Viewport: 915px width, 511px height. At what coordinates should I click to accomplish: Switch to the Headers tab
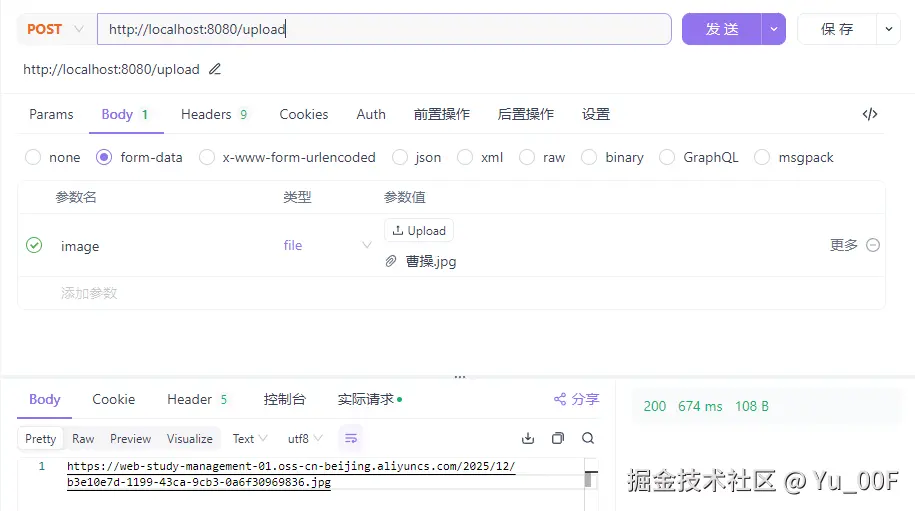coord(214,114)
